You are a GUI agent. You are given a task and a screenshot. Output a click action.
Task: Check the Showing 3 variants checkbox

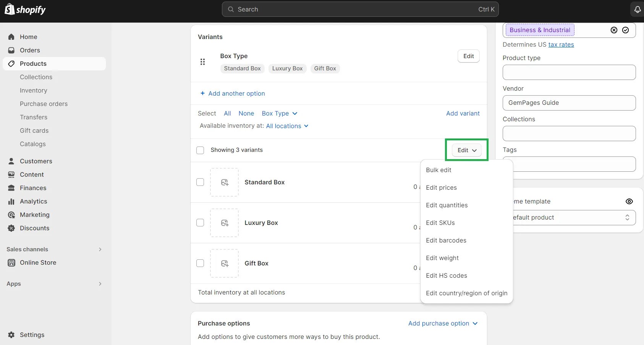[x=200, y=150]
